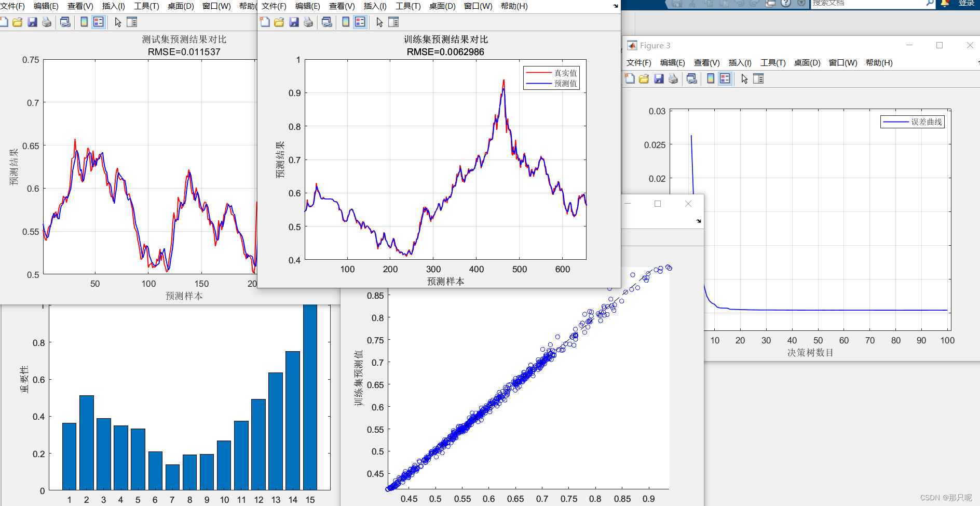980x506 pixels.
Task: Save Figure 3 with the floppy icon
Action: (x=659, y=78)
